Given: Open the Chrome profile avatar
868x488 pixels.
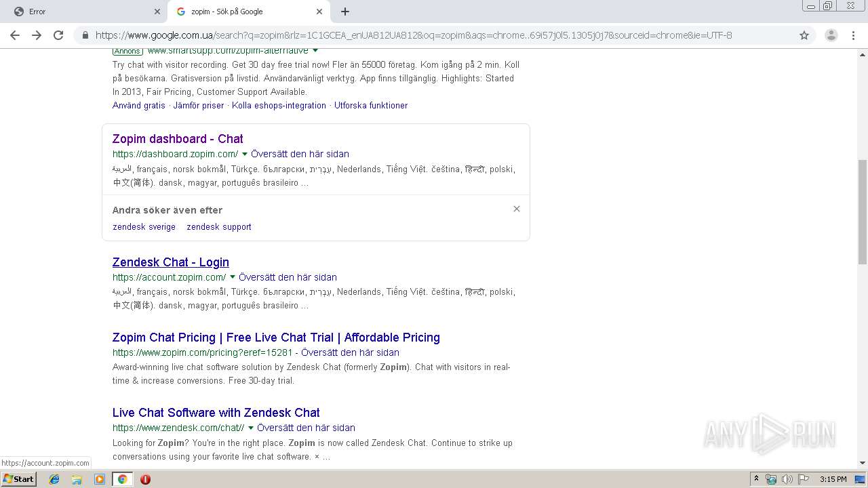Looking at the screenshot, I should tap(831, 35).
